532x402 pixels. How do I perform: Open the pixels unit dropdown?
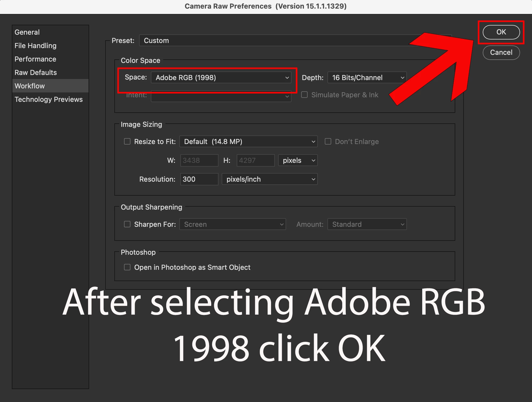[x=298, y=160]
